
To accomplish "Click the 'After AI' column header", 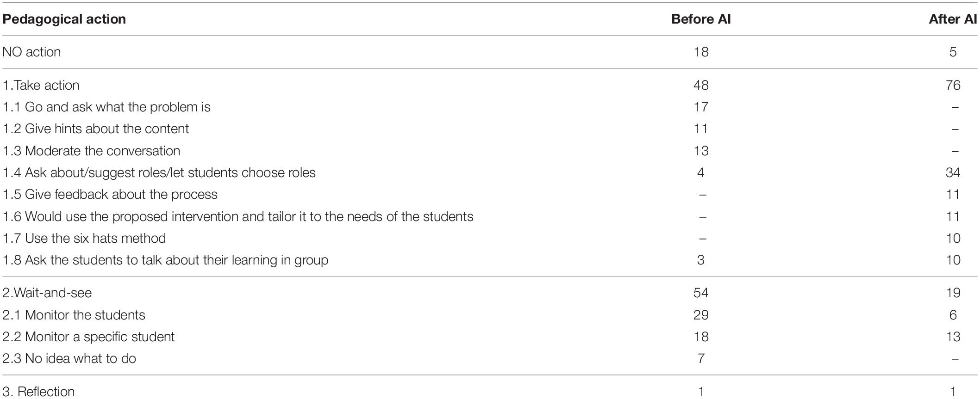I will 953,19.
